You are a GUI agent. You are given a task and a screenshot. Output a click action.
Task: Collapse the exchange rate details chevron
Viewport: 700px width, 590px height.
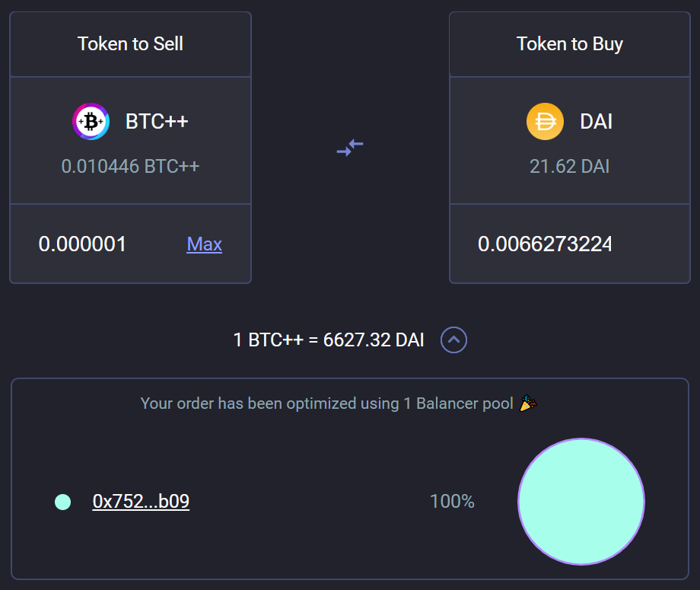point(453,340)
